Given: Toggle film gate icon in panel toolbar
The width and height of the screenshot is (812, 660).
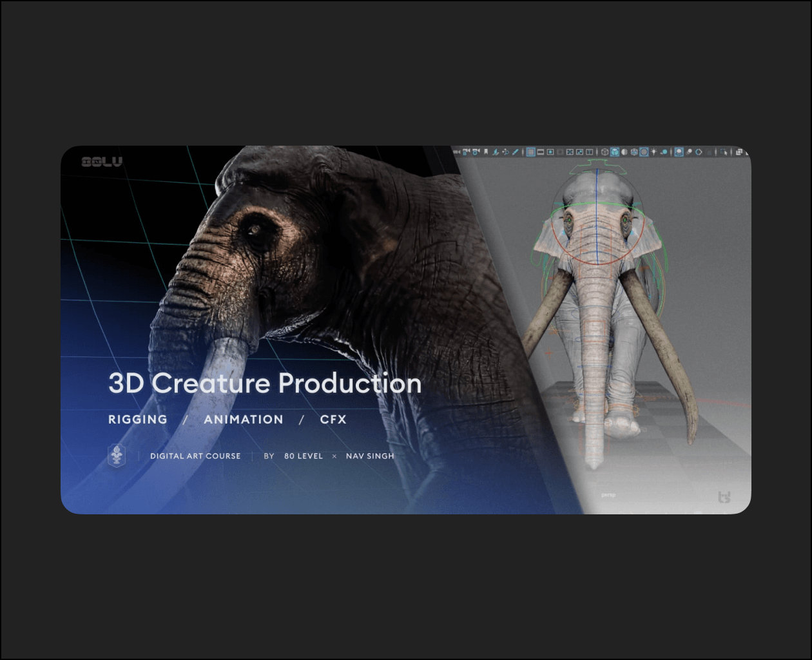Looking at the screenshot, I should [x=541, y=152].
